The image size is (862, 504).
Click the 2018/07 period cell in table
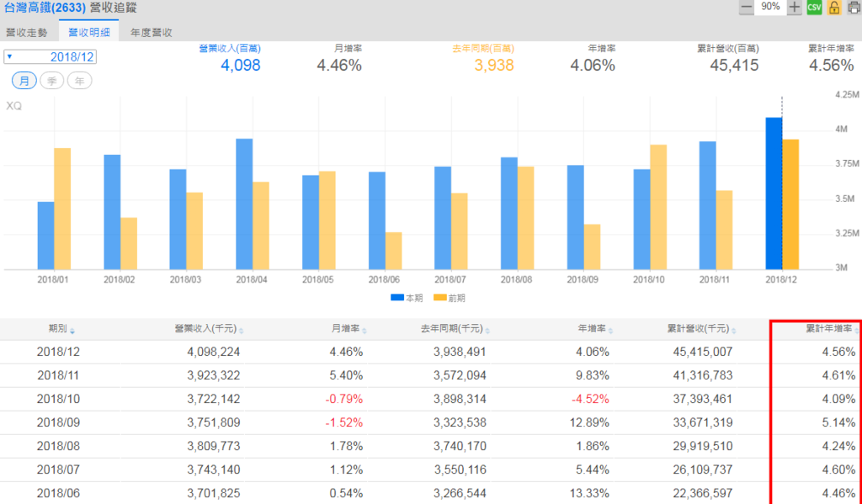coord(58,470)
